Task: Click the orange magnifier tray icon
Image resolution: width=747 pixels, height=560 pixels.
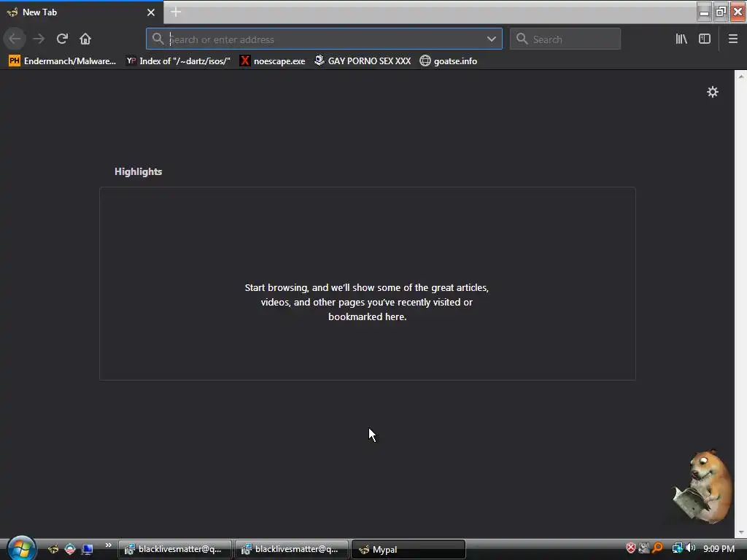Action: pos(657,548)
